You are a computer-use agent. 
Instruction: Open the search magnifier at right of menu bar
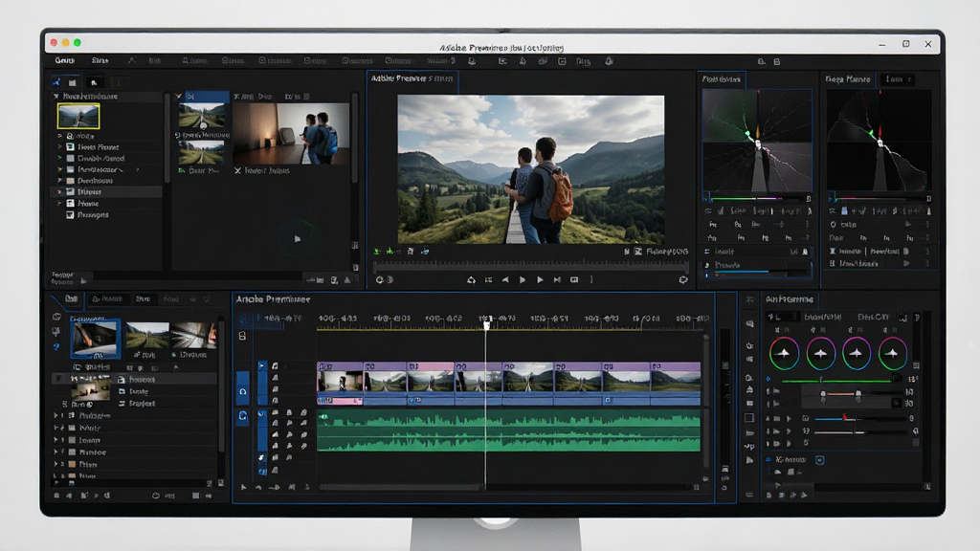click(761, 62)
